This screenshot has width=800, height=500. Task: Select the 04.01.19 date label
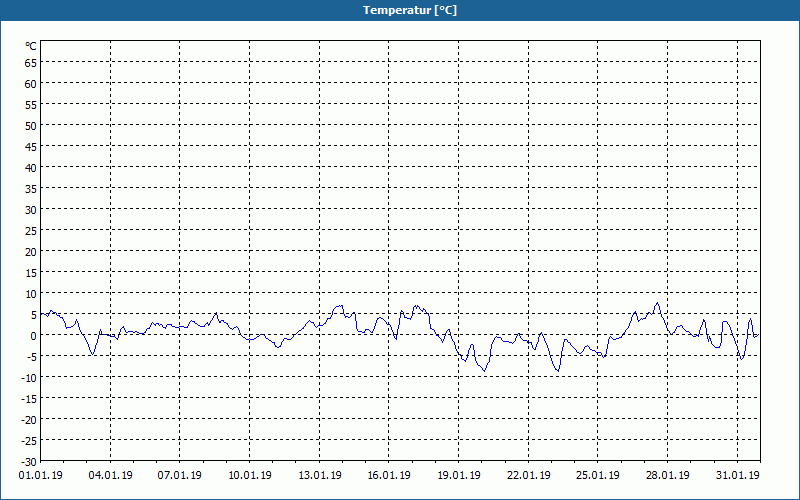coord(110,476)
